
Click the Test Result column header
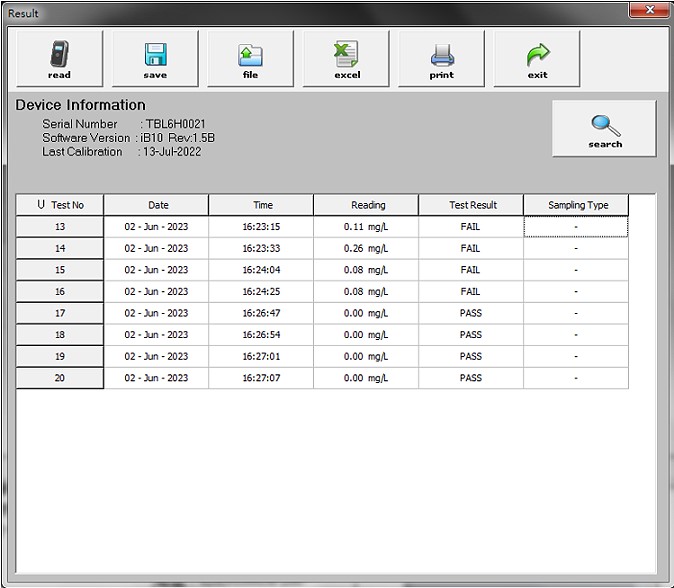click(x=471, y=205)
